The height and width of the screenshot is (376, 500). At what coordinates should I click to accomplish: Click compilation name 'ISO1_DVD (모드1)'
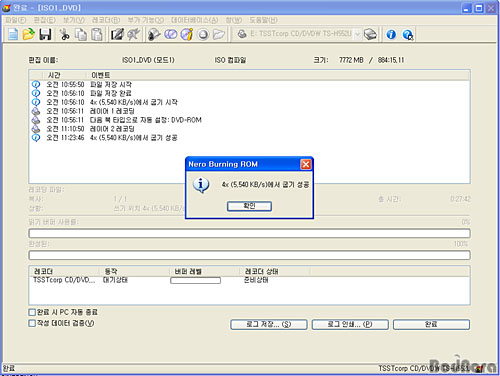[x=148, y=60]
